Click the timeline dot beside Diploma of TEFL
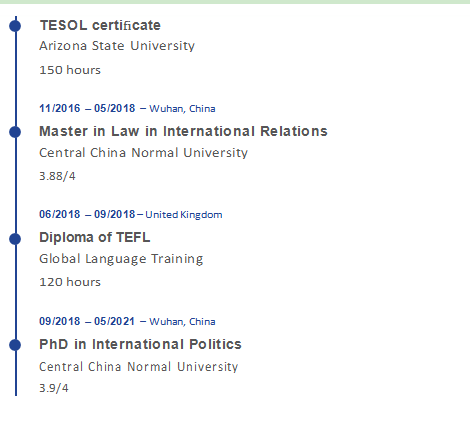Screen dimensions: 470x425 (15, 239)
